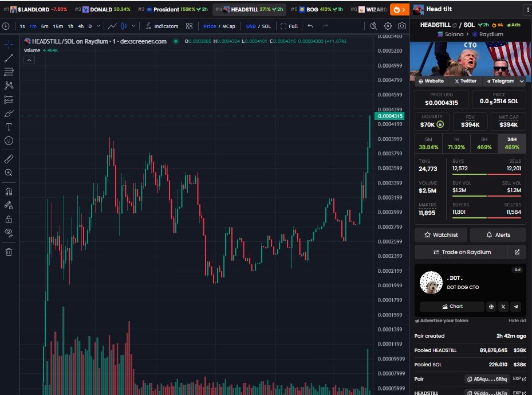
Task: Click liquidity lock icon
Action: click(x=440, y=124)
